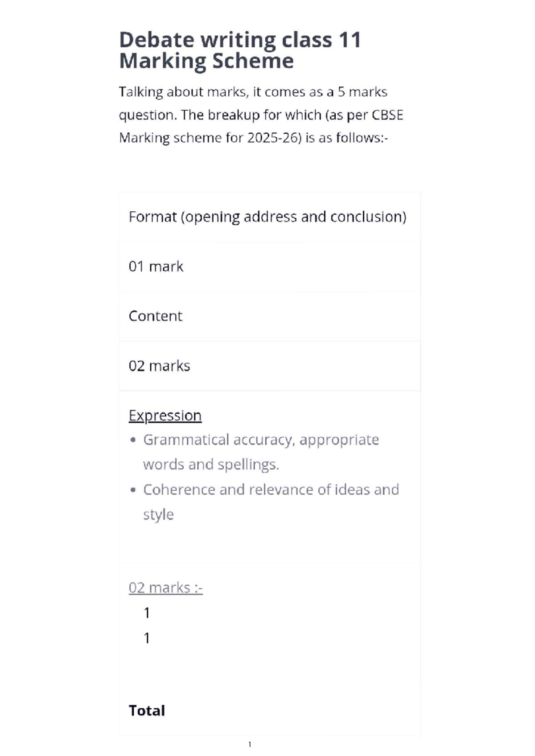Click the "2025-26" year text

272,138
